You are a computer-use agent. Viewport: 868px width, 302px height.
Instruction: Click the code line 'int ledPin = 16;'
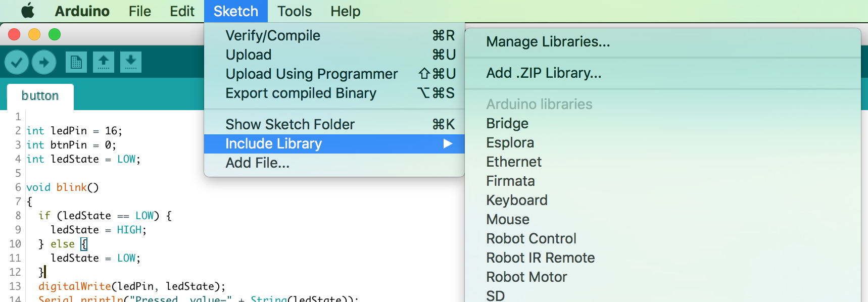coord(74,131)
